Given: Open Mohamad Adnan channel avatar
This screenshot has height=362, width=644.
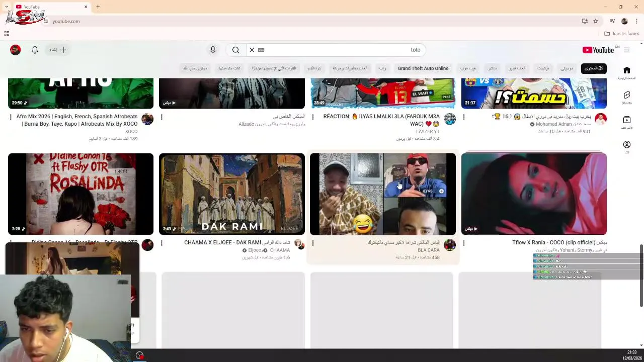Looking at the screenshot, I should (x=601, y=119).
